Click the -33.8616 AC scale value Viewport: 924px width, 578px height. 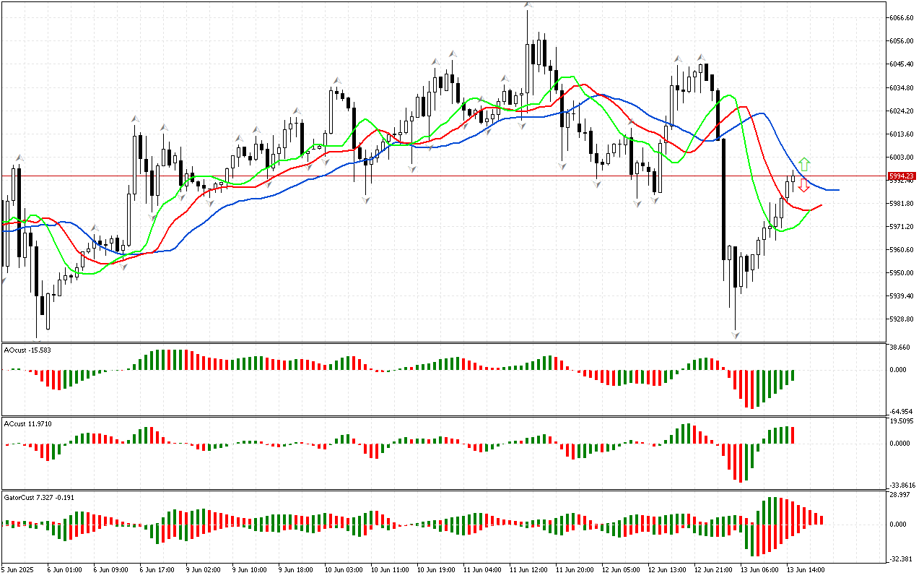902,485
